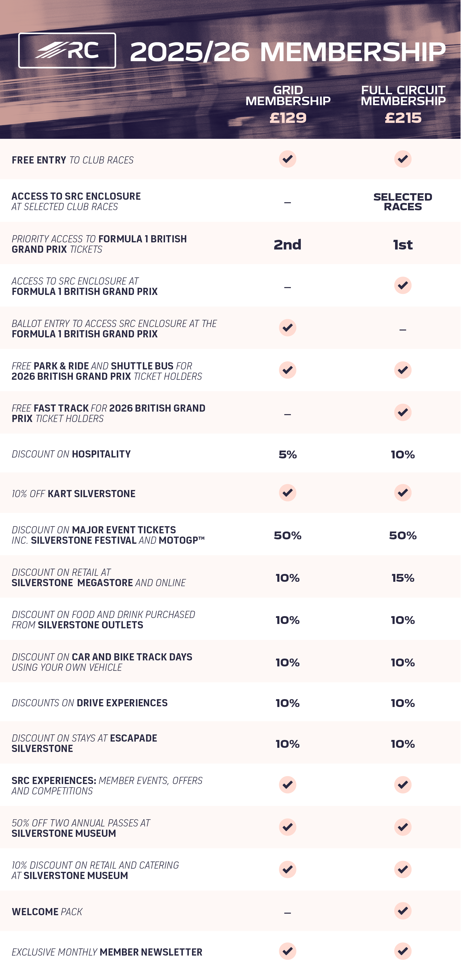Click Full Circuit checkmark for SRC Experiences

[x=402, y=785]
